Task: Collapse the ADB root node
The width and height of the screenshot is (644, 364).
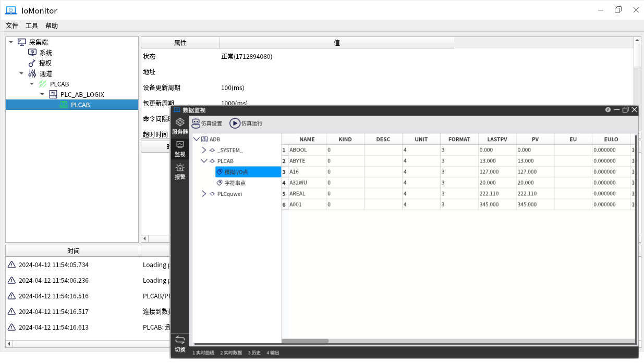Action: pyautogui.click(x=196, y=139)
